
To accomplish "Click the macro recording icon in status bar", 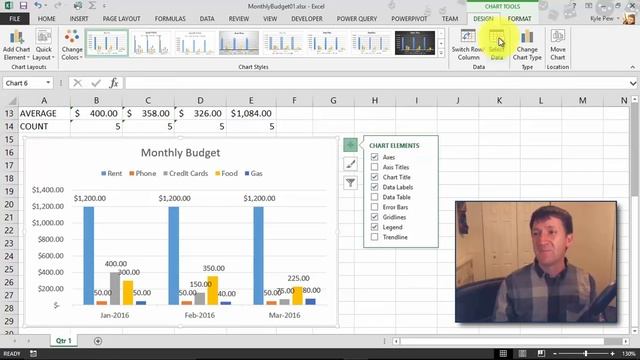I will coord(33,353).
